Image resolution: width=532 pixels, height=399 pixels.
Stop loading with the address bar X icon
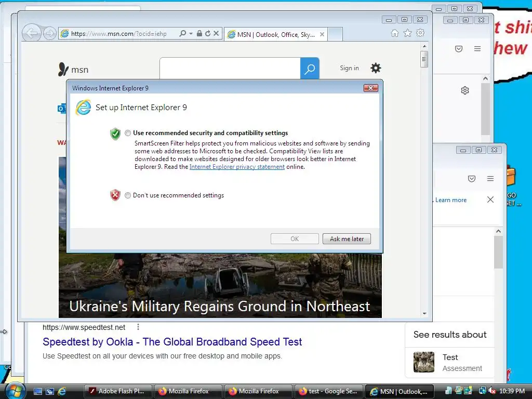(216, 33)
